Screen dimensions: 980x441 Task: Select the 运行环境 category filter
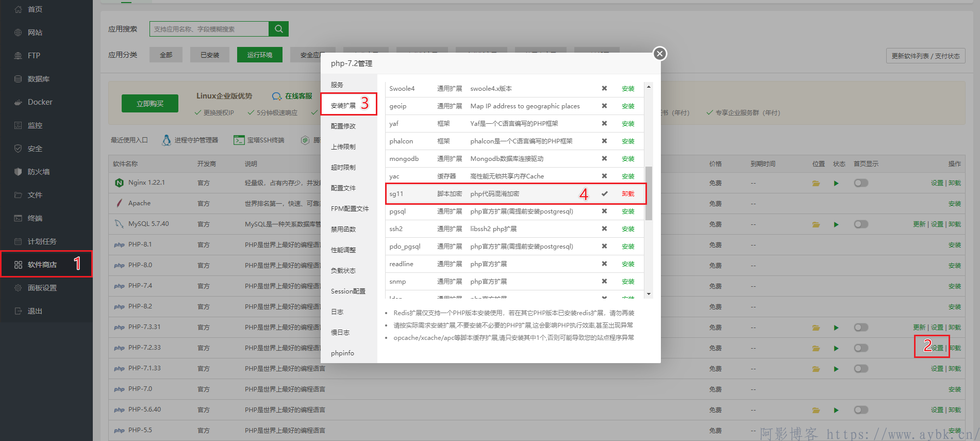coord(259,55)
